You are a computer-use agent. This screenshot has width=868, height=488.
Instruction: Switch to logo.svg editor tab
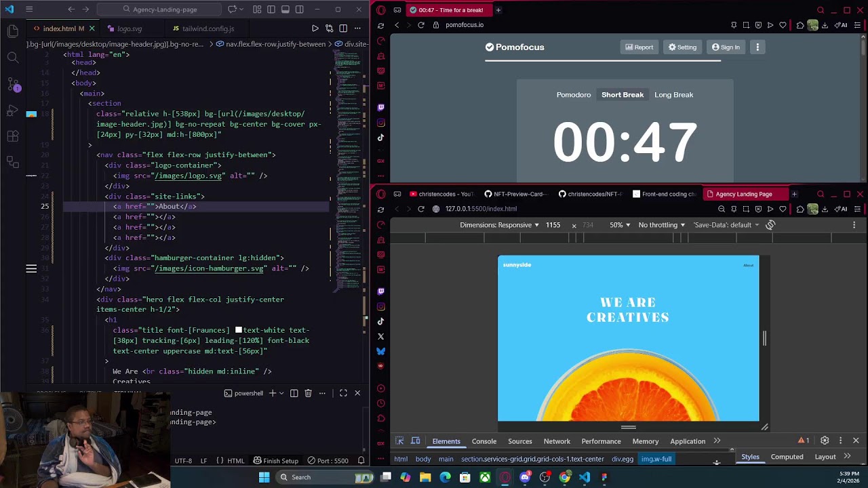pyautogui.click(x=129, y=28)
